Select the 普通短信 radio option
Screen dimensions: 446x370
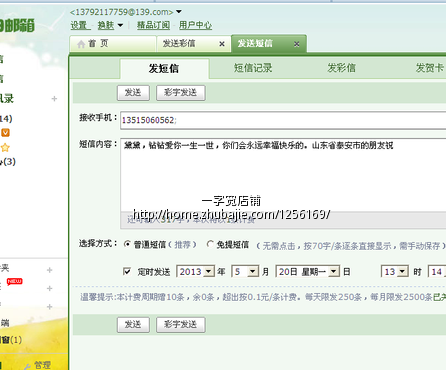[x=127, y=244]
